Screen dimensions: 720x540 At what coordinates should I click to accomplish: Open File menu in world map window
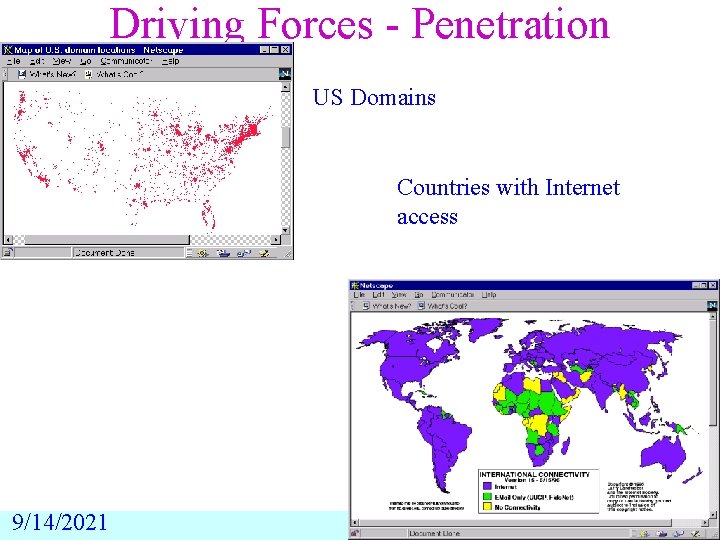click(x=359, y=295)
